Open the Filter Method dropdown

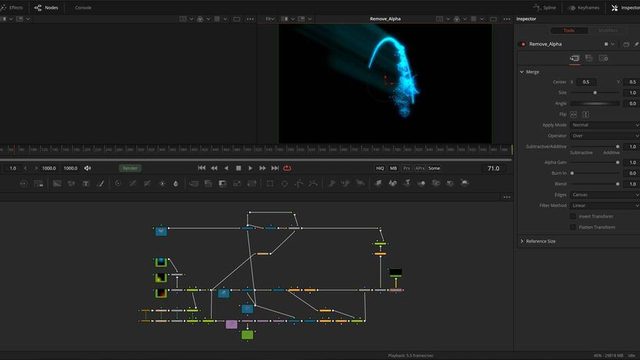(604, 205)
